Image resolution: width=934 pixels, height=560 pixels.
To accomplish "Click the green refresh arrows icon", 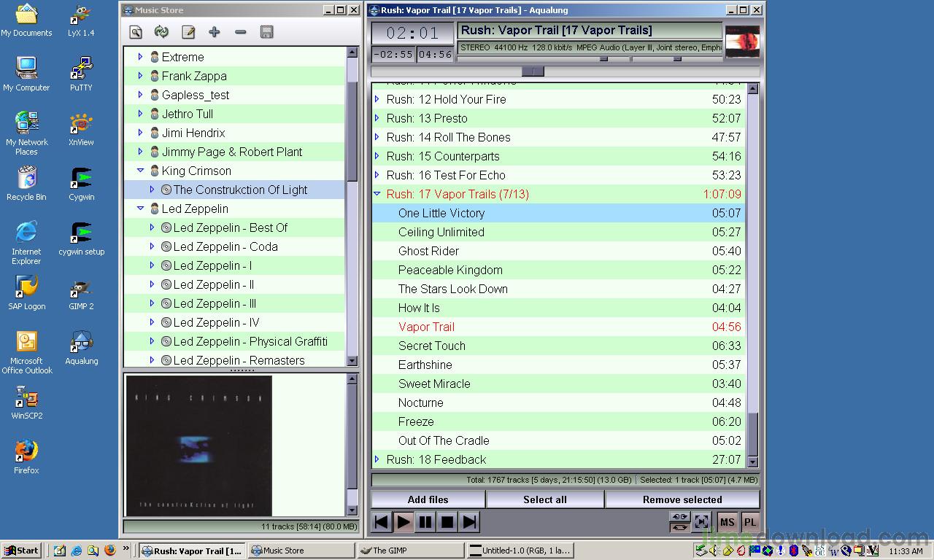I will tap(162, 32).
